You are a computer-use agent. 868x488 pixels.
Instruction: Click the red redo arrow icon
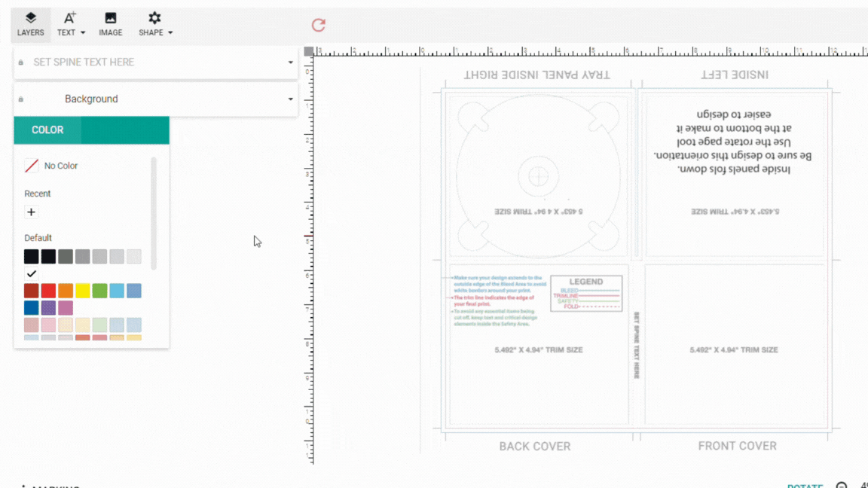pyautogui.click(x=319, y=25)
